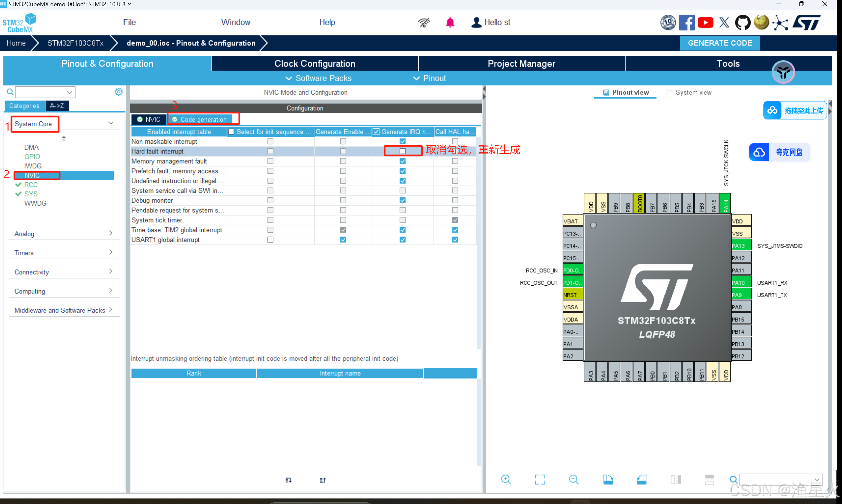The width and height of the screenshot is (842, 504).
Task: Click the STM32CubeMX connectivity (wifi) status icon
Action: [x=424, y=22]
